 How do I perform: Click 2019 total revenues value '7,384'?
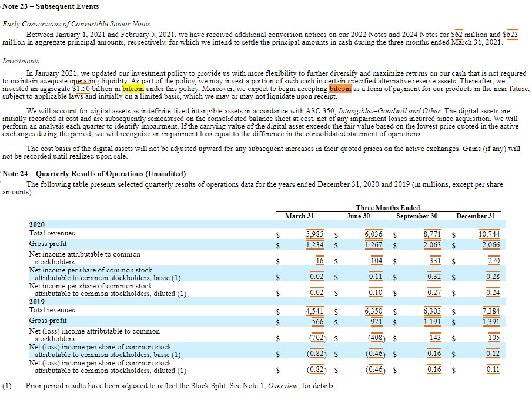(x=491, y=311)
